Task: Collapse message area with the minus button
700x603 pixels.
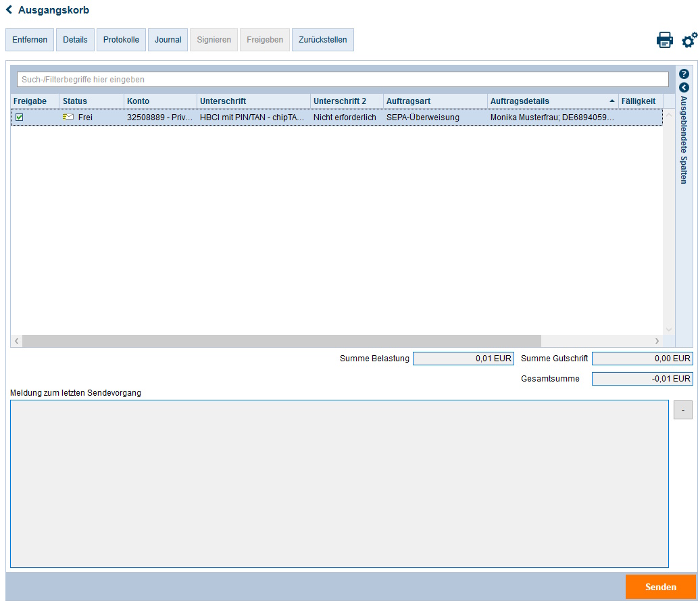Action: 683,410
